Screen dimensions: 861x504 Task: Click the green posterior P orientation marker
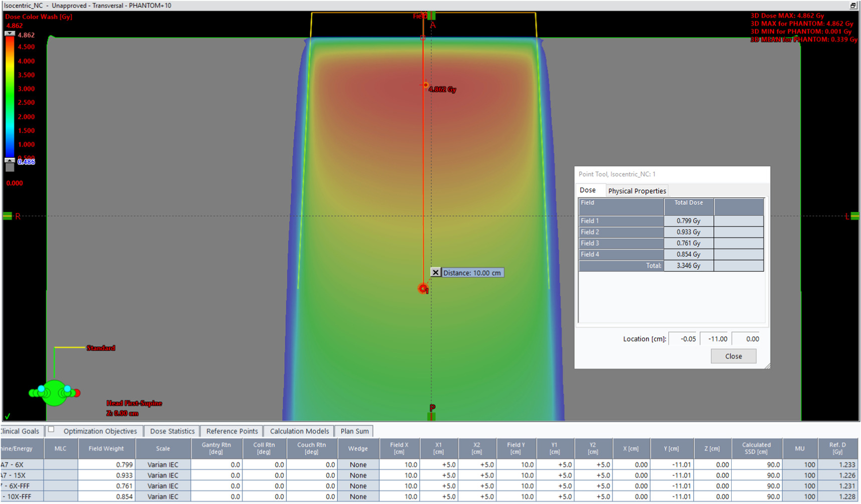(x=431, y=416)
